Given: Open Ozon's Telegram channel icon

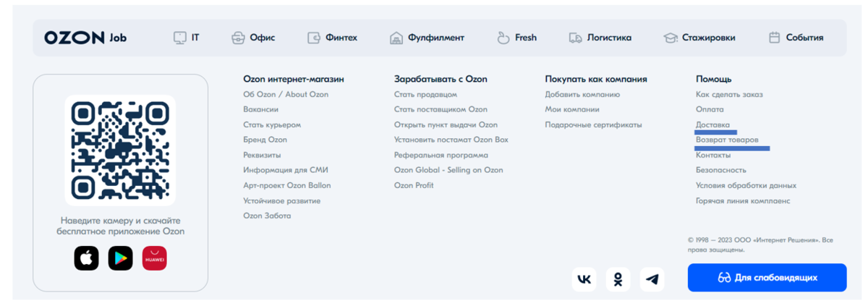Looking at the screenshot, I should click(652, 279).
